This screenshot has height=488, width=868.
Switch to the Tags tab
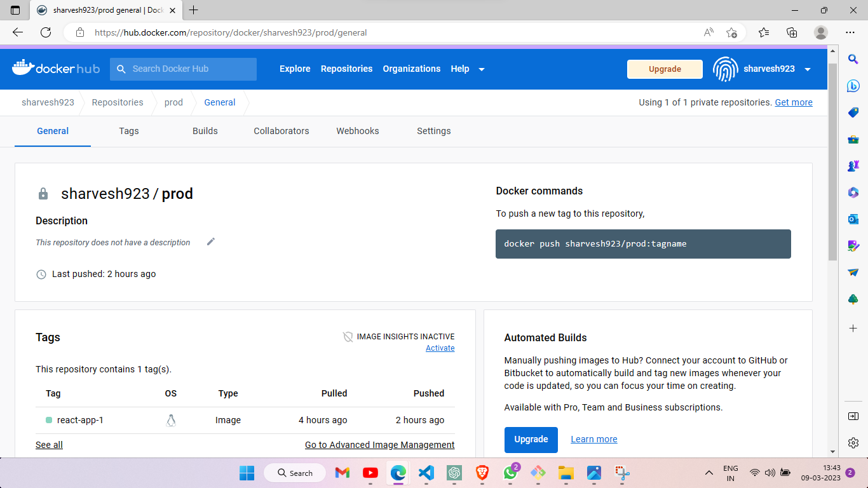coord(128,131)
